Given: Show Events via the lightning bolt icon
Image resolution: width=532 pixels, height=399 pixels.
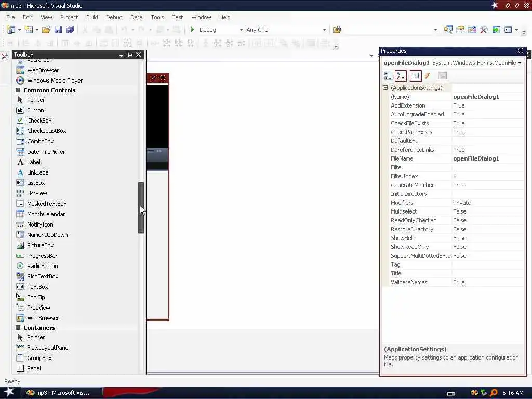Looking at the screenshot, I should point(428,76).
